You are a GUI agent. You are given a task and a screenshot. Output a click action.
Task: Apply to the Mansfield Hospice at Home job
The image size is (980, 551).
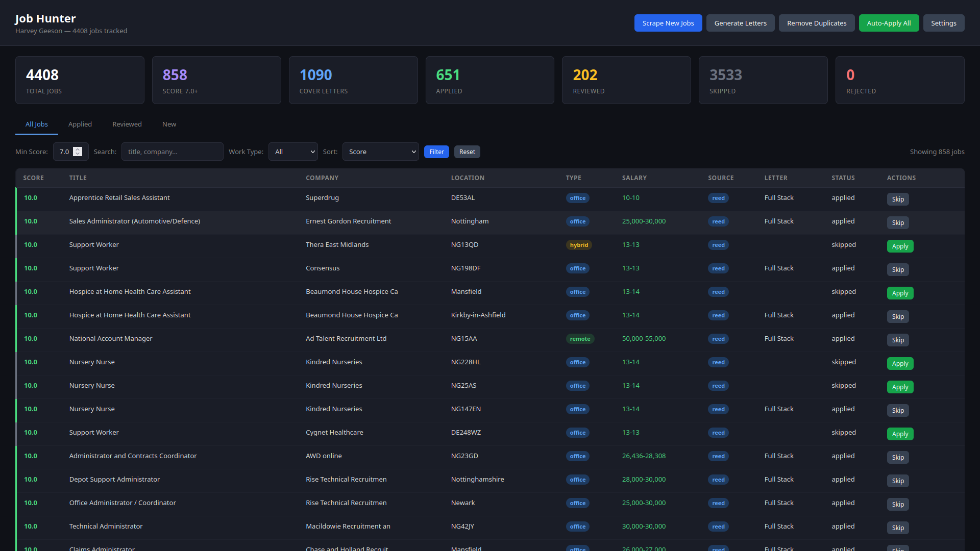(x=900, y=293)
